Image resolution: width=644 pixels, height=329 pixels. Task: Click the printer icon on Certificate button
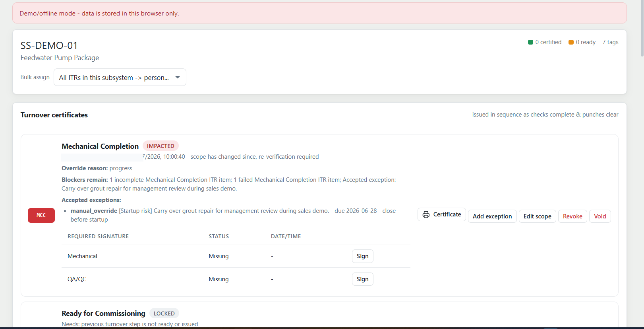[426, 214]
